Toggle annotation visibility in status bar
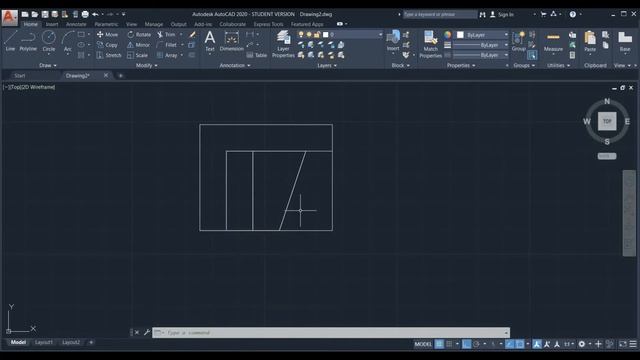This screenshot has width=640, height=360. (x=537, y=344)
